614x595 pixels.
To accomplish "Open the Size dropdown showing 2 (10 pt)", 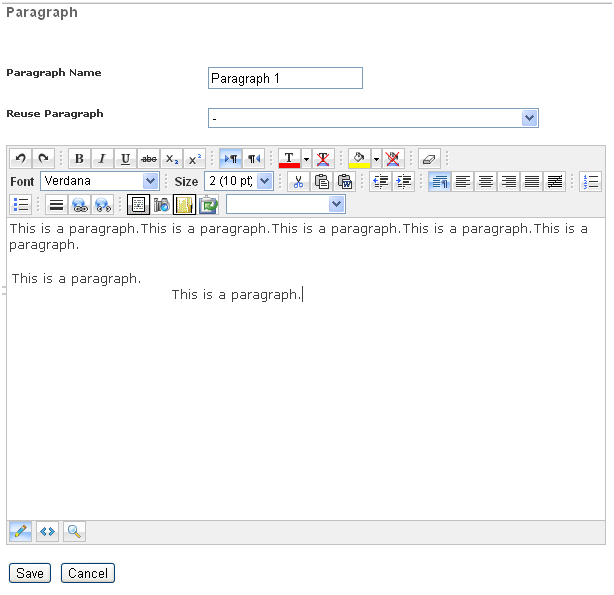I will (238, 181).
